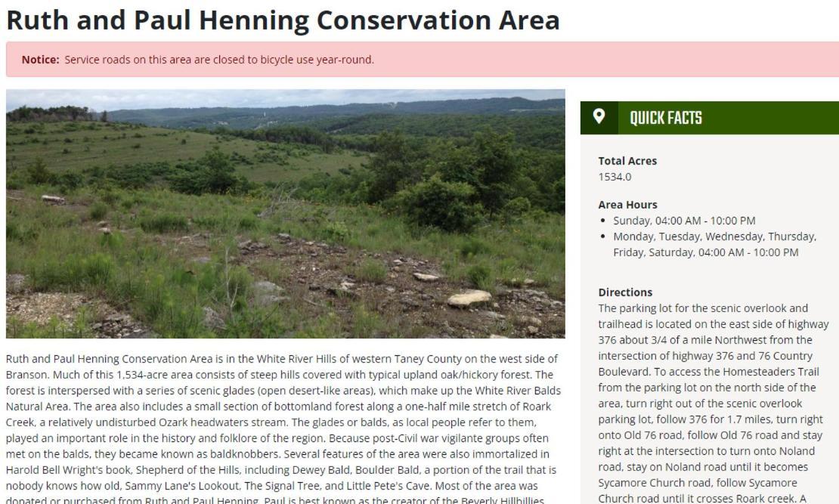Click the 1534.0 acres value

(x=615, y=177)
